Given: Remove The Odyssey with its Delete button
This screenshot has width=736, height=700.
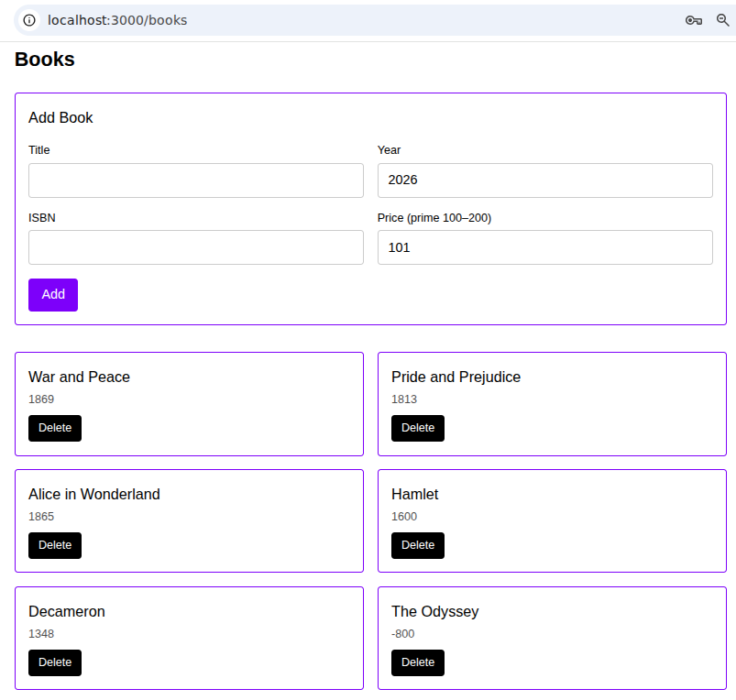Looking at the screenshot, I should point(418,662).
